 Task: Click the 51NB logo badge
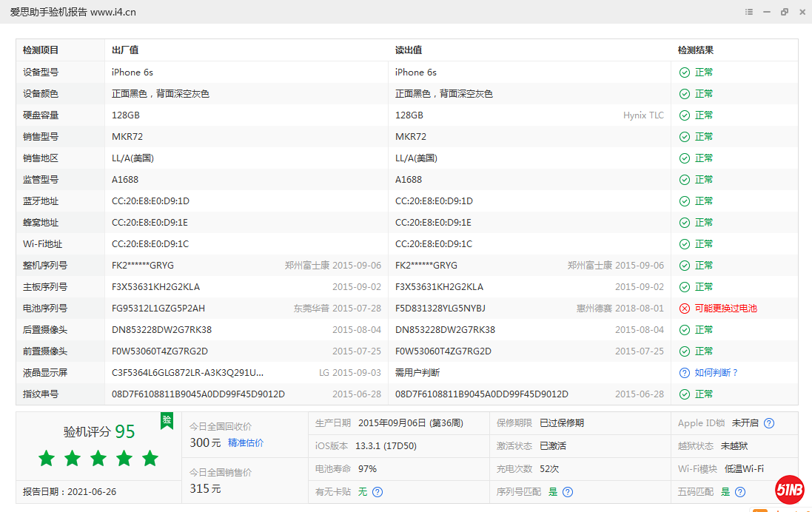point(790,490)
